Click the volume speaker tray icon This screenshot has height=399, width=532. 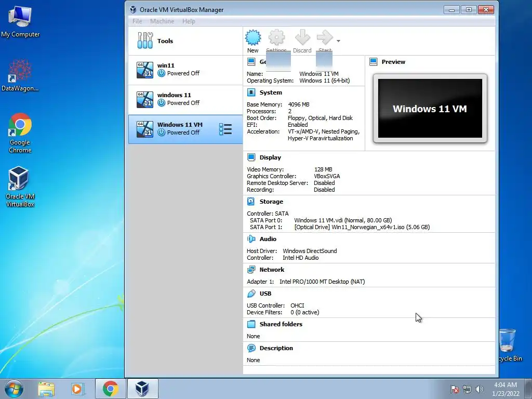tap(480, 389)
